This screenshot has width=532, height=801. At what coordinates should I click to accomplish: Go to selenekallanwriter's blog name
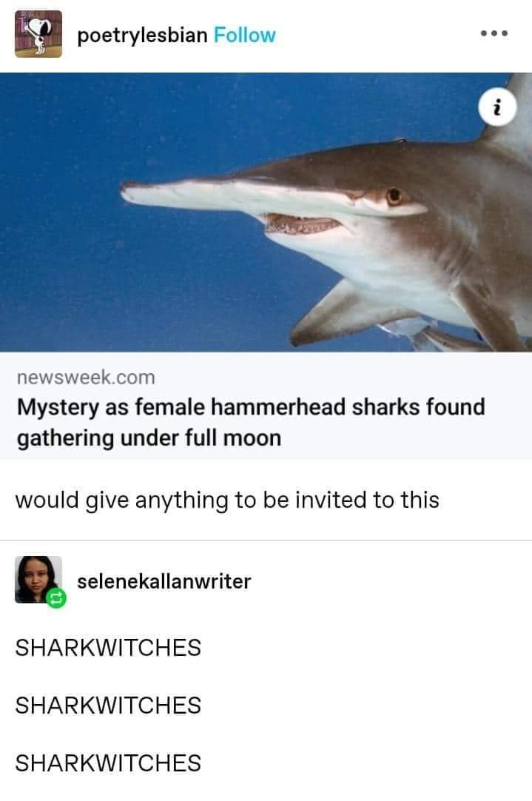pyautogui.click(x=164, y=581)
